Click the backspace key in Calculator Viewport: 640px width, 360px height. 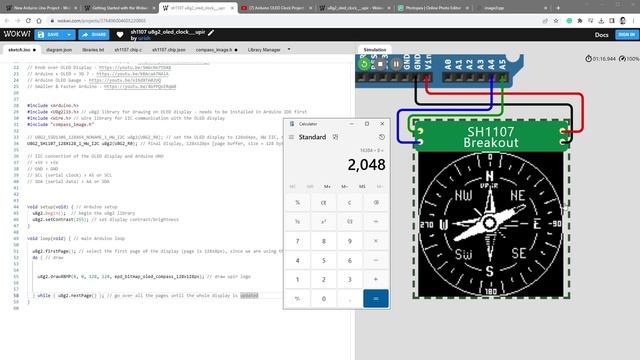pyautogui.click(x=376, y=202)
